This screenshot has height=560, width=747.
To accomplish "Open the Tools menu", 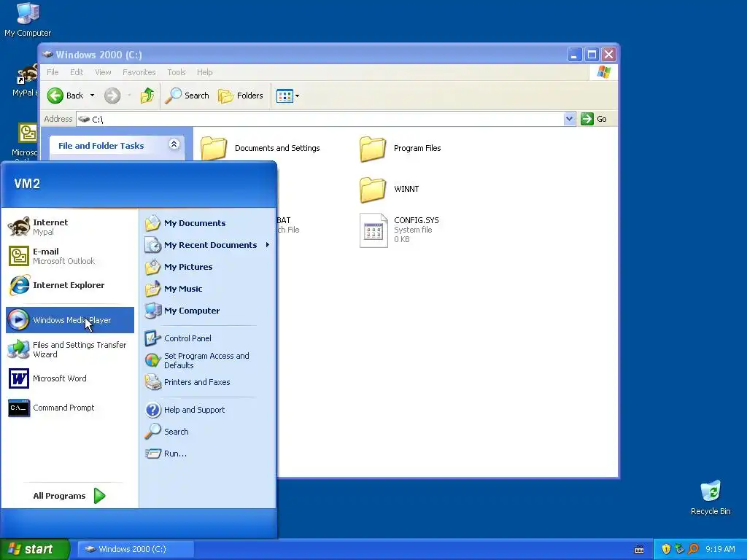I will click(x=177, y=72).
